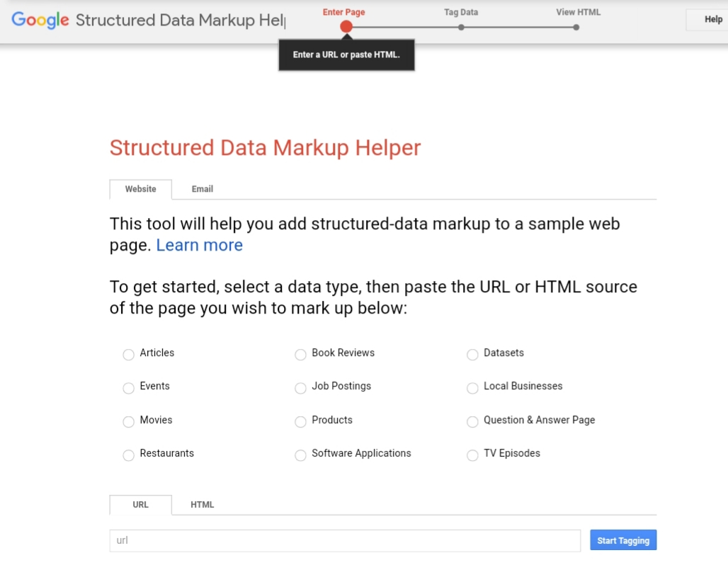
Task: Click the Start Tagging button
Action: pos(622,539)
